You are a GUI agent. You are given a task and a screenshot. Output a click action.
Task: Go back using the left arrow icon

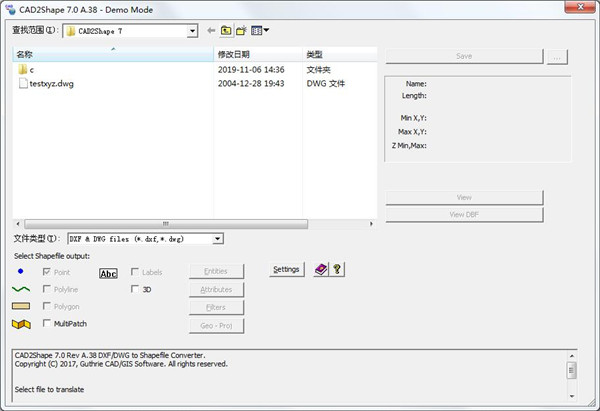(x=211, y=31)
